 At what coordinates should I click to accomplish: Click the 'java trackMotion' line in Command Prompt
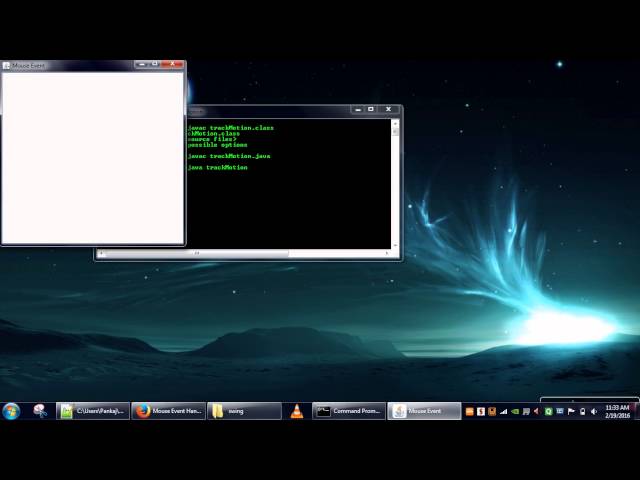tap(218, 167)
